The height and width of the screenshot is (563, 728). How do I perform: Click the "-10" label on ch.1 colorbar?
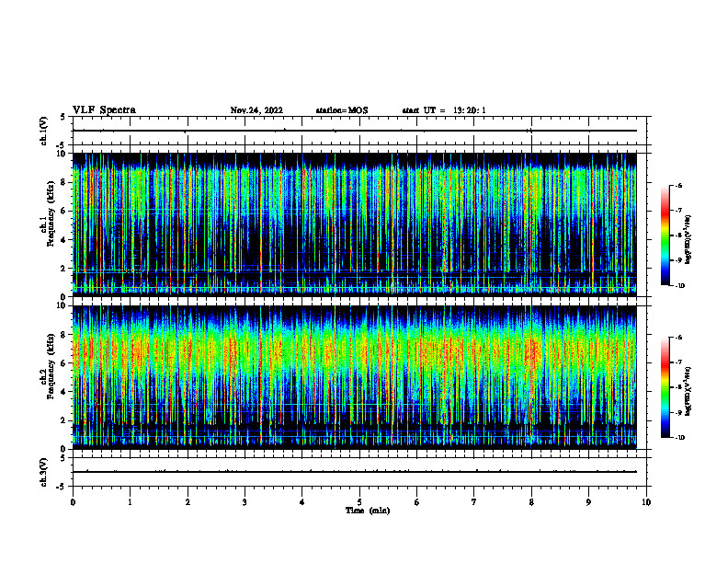pyautogui.click(x=679, y=286)
